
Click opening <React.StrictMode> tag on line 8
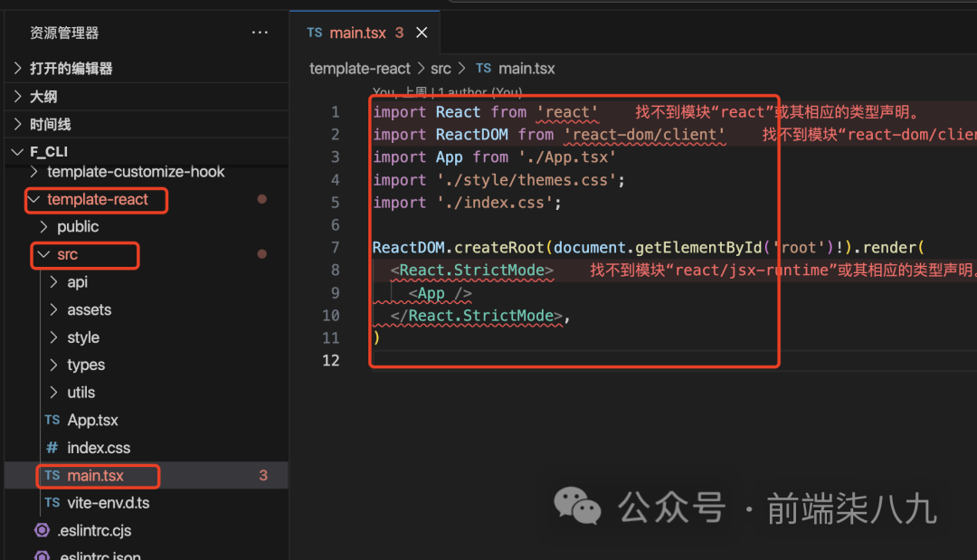pos(471,270)
